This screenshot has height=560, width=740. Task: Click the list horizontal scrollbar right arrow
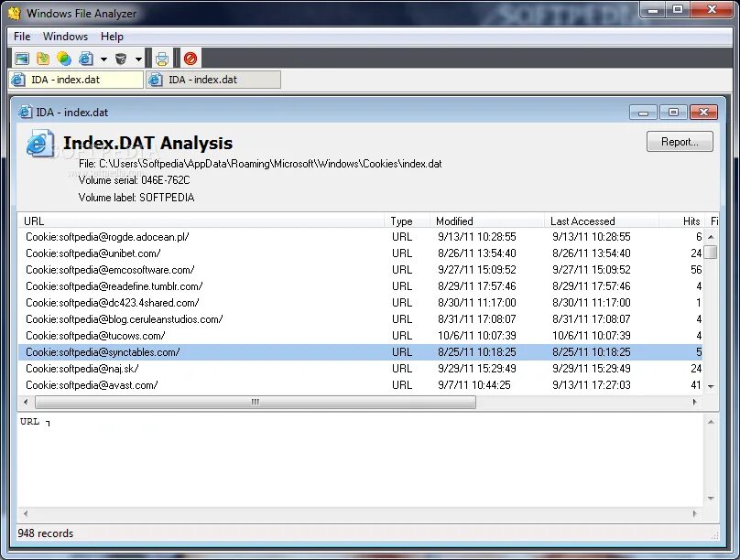coord(695,402)
